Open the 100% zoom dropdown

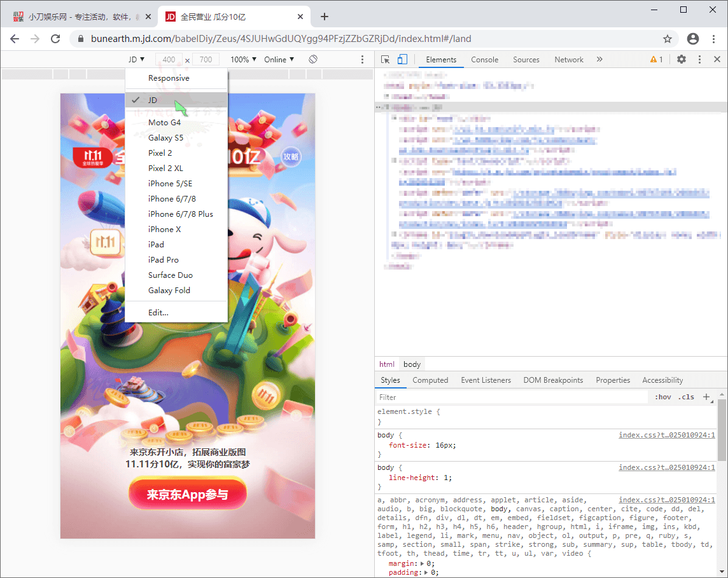[x=243, y=59]
